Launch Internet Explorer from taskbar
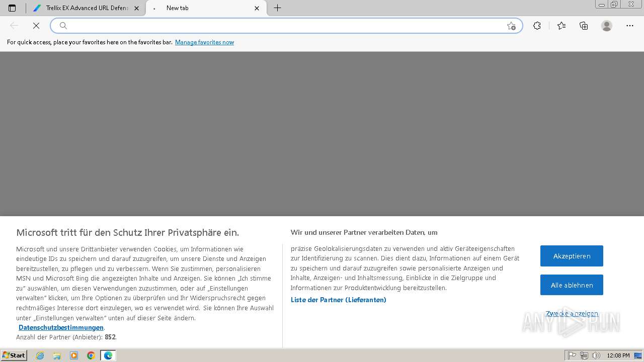Viewport: 644px width, 362px height. 40,355
